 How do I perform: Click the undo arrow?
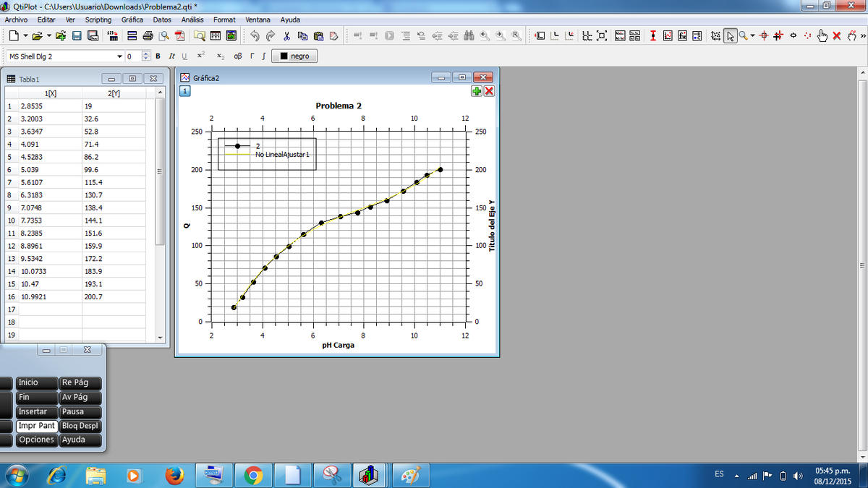pyautogui.click(x=255, y=35)
